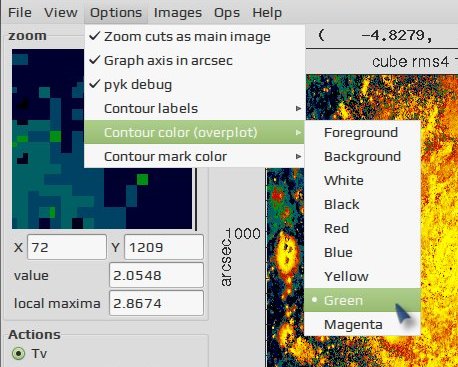Open the Help menu
The image size is (458, 367).
[x=267, y=13]
